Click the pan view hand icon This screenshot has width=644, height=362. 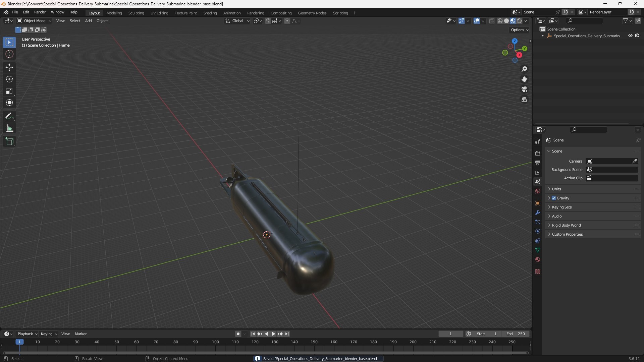(x=524, y=79)
